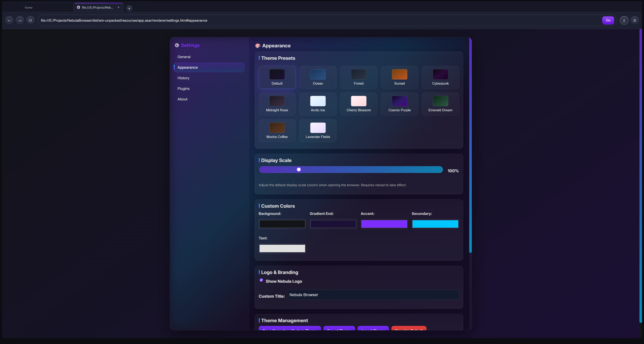Open the Accent color picker
This screenshot has height=344, width=644.
pos(384,224)
